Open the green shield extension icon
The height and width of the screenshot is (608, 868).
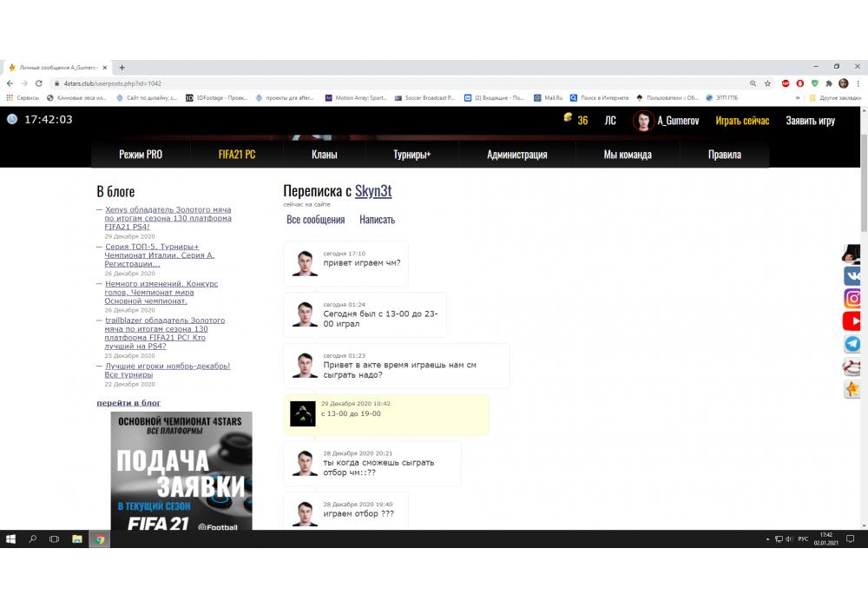point(814,83)
